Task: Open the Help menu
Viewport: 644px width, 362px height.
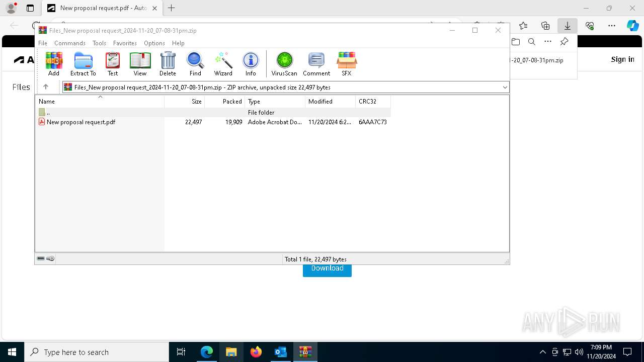Action: click(x=178, y=43)
